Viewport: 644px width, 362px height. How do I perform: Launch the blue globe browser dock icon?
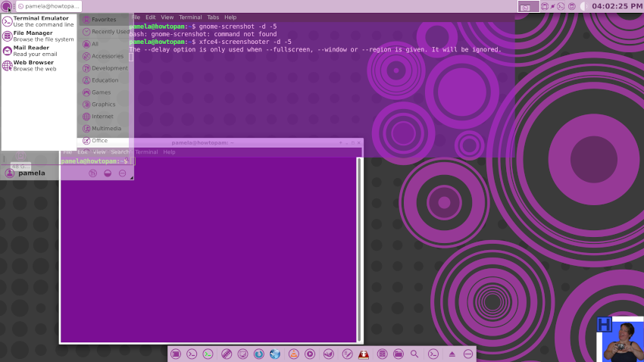pyautogui.click(x=275, y=354)
